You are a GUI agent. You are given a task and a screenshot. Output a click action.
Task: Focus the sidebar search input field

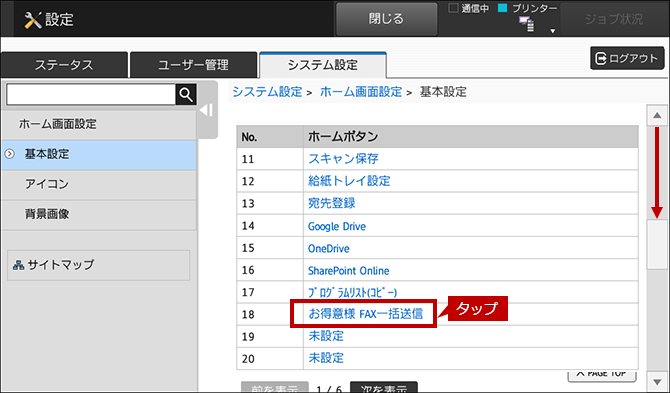[91, 94]
